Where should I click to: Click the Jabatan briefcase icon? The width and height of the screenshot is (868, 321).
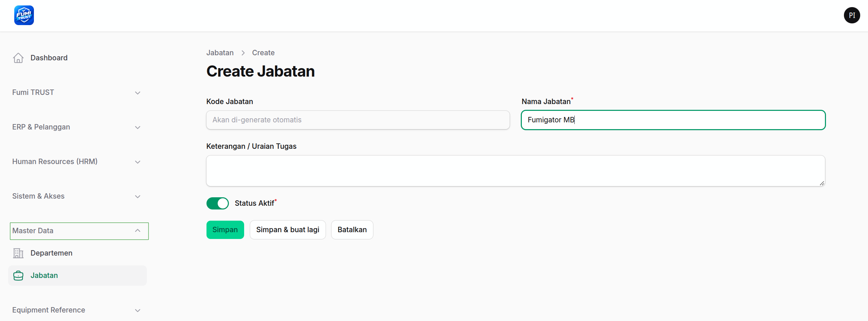[x=18, y=276]
